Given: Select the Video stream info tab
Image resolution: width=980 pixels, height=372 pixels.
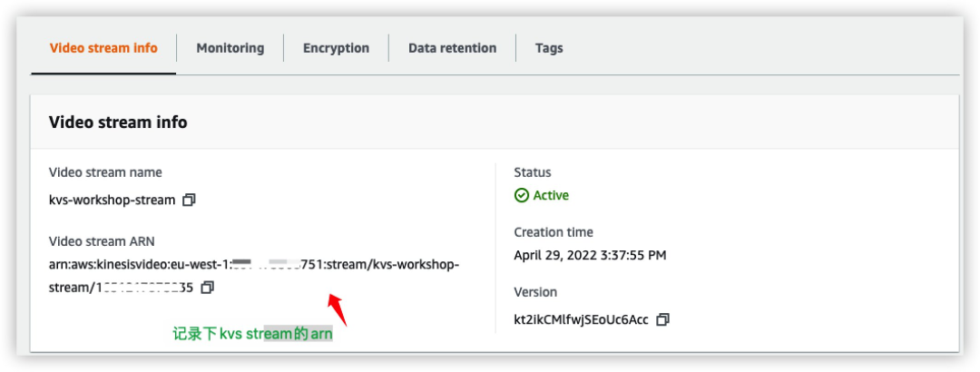Looking at the screenshot, I should tap(103, 48).
